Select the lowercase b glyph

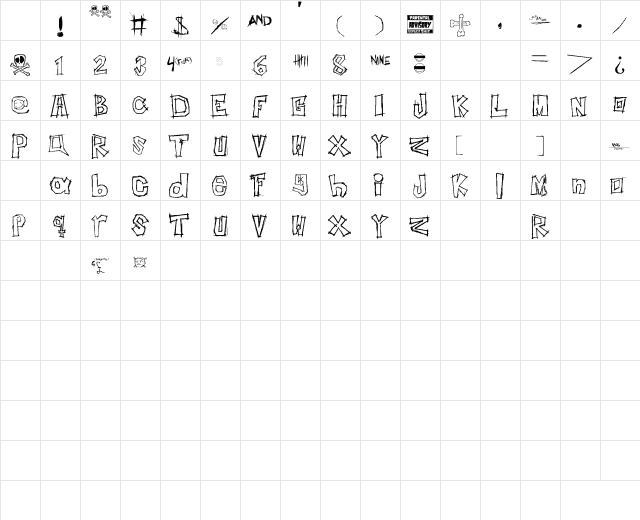pyautogui.click(x=100, y=185)
